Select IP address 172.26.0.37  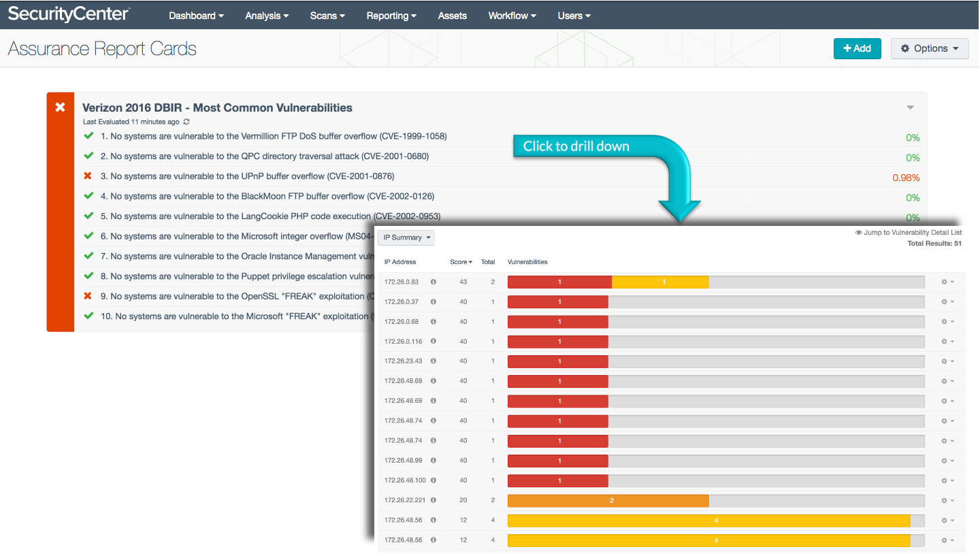[x=402, y=301]
